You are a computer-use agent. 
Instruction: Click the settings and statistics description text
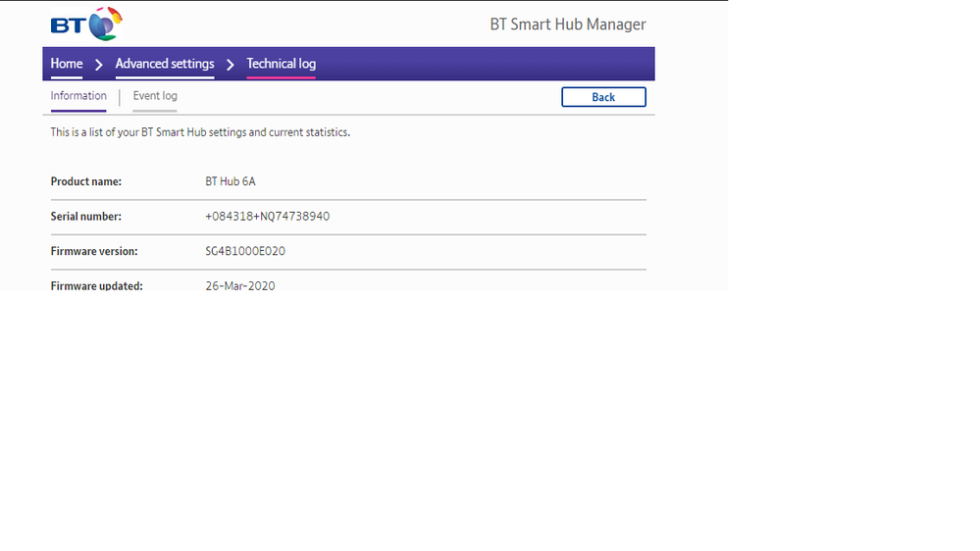(x=200, y=132)
